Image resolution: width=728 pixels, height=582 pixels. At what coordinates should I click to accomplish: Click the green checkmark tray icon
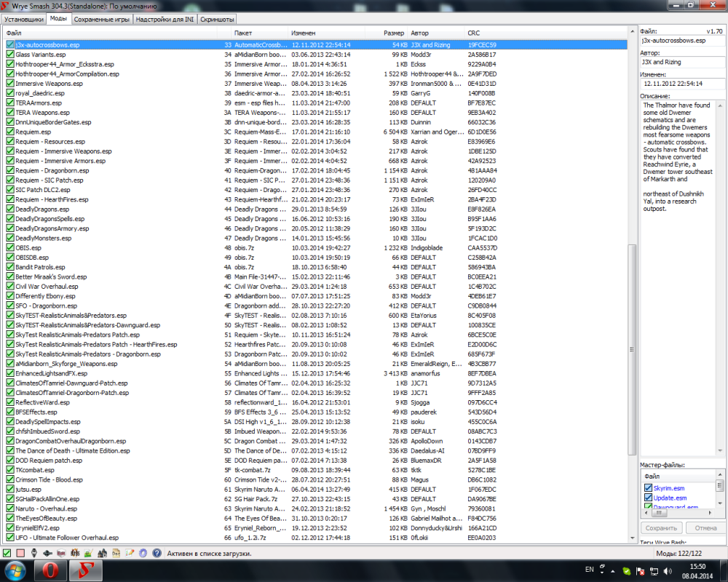point(626,571)
